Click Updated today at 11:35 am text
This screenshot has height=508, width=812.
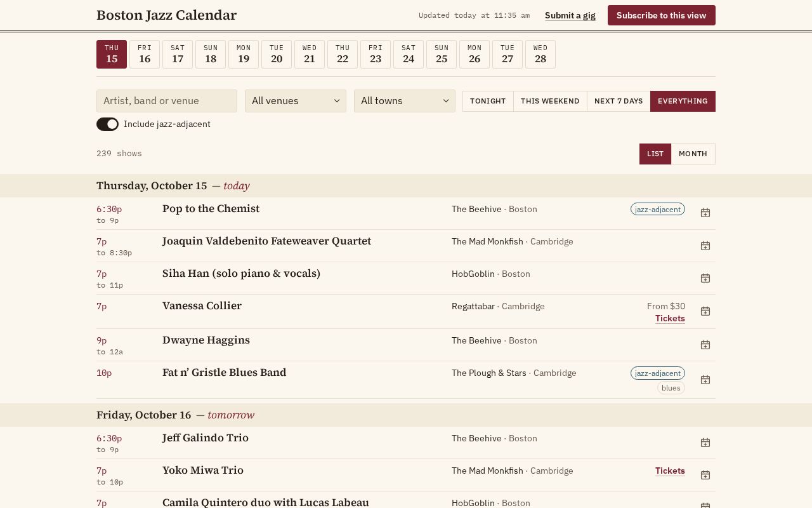pyautogui.click(x=474, y=15)
